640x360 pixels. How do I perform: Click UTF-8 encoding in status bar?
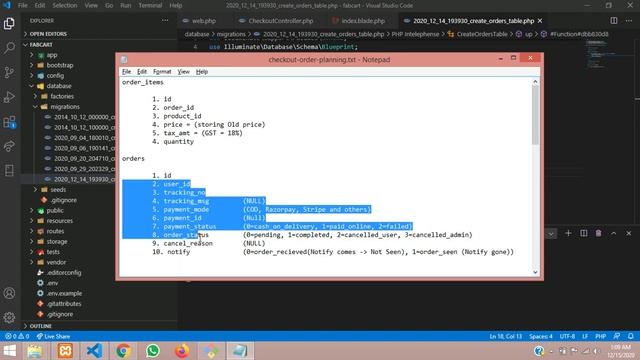pyautogui.click(x=567, y=336)
